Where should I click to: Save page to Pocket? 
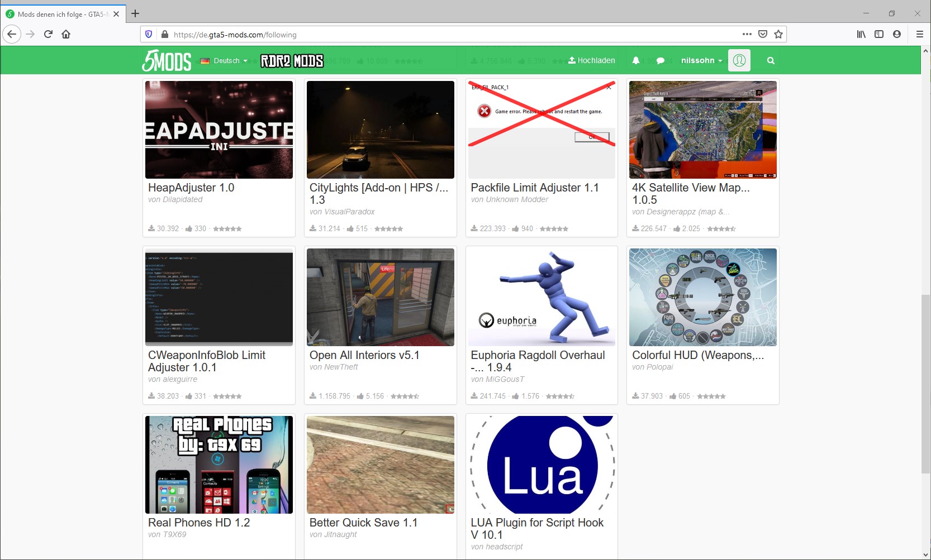coord(763,34)
